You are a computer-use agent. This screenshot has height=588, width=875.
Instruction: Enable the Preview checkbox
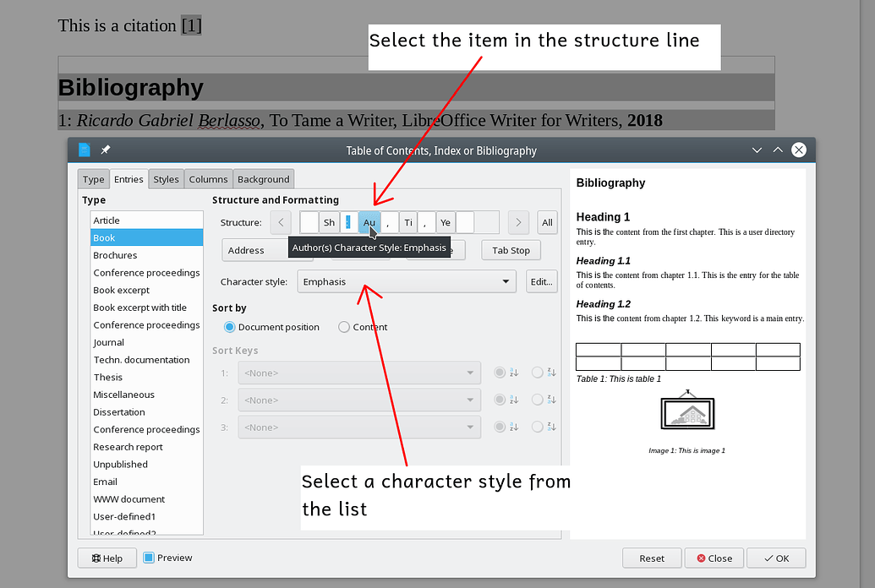[x=150, y=558]
